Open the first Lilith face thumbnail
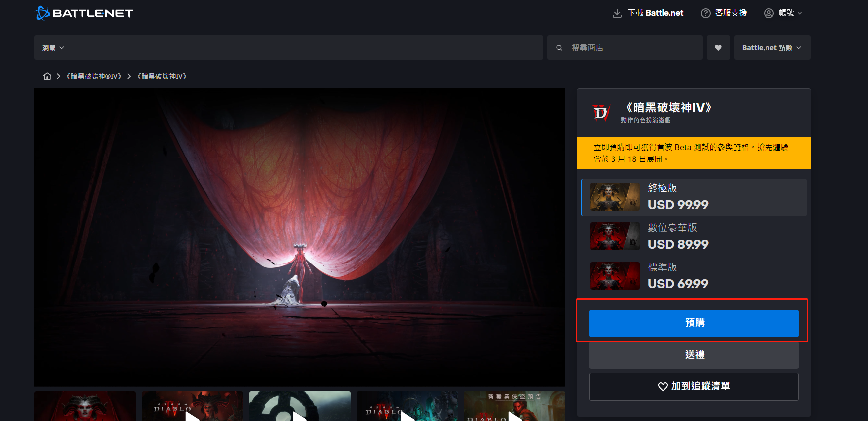 [85, 406]
